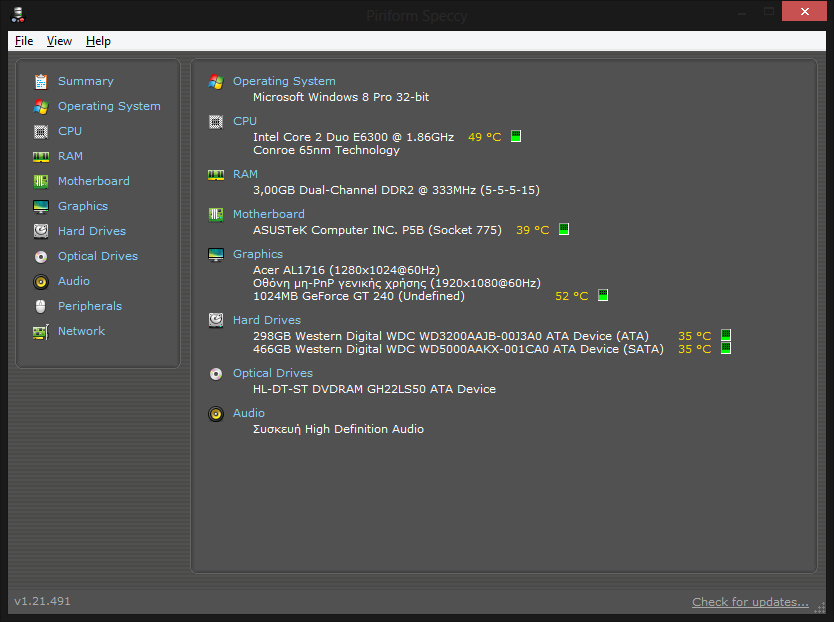Click the text Microsoft Windows 8 Pro 32-bit
This screenshot has height=622, width=834.
click(341, 97)
